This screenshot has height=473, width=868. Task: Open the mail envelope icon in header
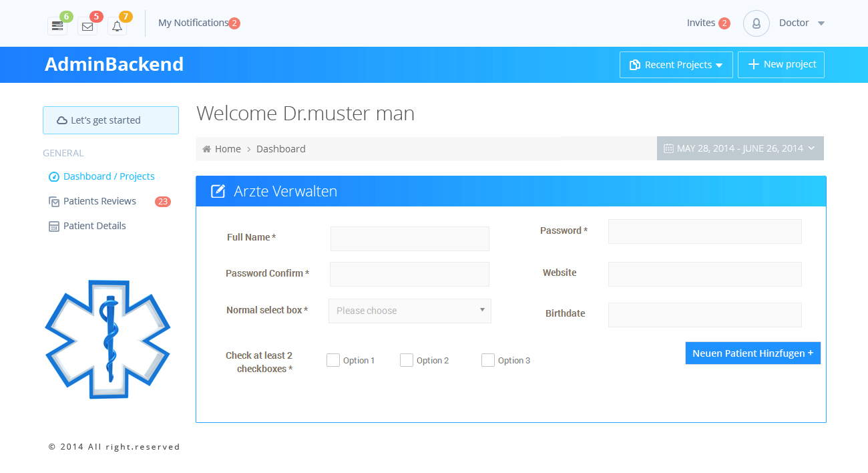pyautogui.click(x=87, y=27)
